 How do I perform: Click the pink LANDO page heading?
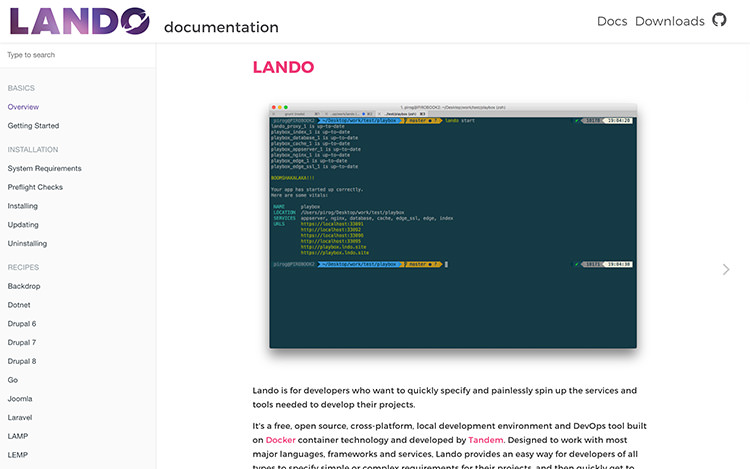click(x=283, y=67)
